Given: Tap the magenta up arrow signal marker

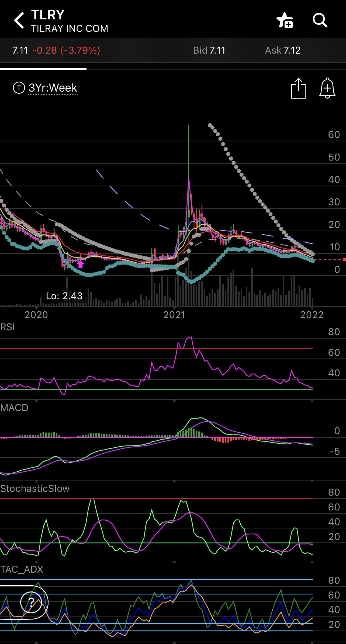Looking at the screenshot, I should tap(80, 264).
